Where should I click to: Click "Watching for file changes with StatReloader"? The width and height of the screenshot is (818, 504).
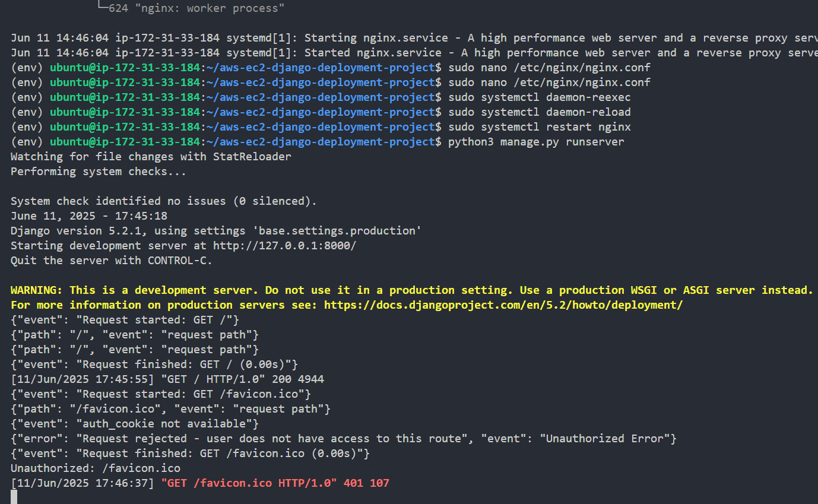(x=151, y=157)
